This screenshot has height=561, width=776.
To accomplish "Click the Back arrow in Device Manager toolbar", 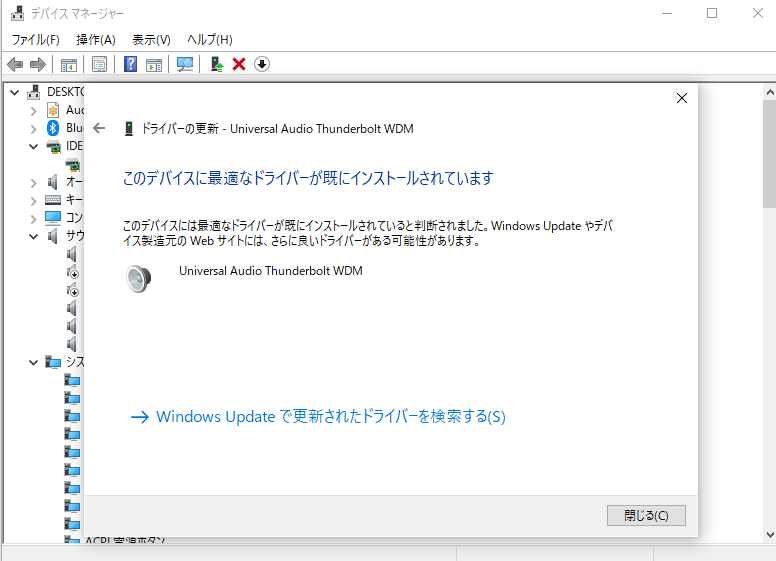I will [15, 64].
